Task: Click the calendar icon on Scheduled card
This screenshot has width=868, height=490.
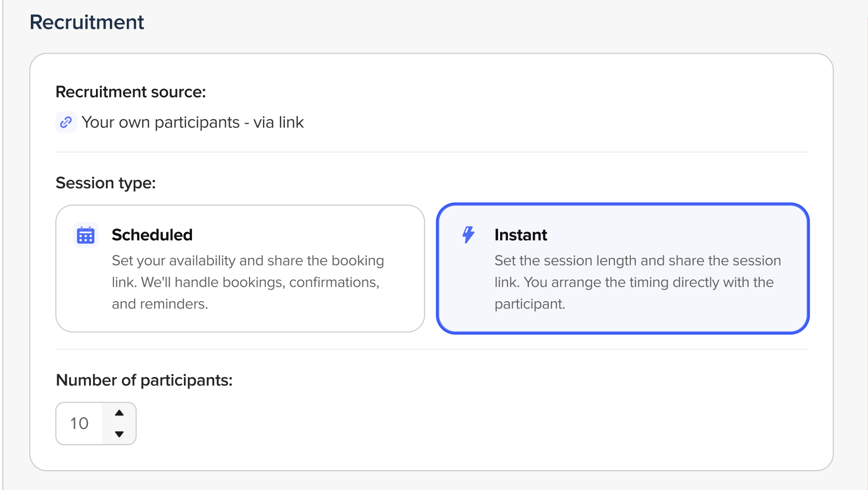Action: tap(86, 235)
